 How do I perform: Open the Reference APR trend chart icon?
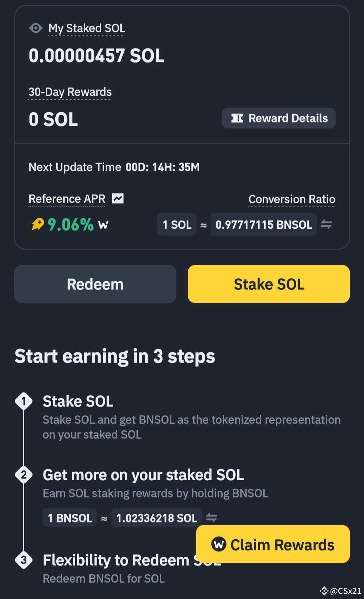coord(118,199)
